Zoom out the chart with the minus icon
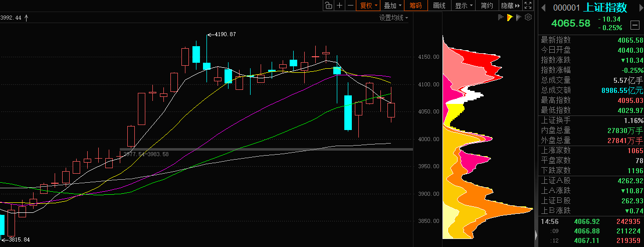 351,6
